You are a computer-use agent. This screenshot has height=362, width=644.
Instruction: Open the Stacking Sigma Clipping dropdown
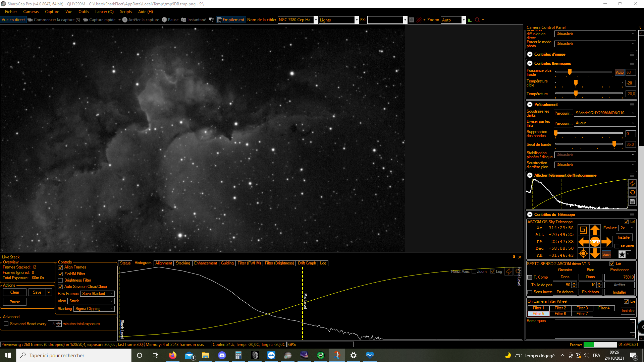pos(94,309)
